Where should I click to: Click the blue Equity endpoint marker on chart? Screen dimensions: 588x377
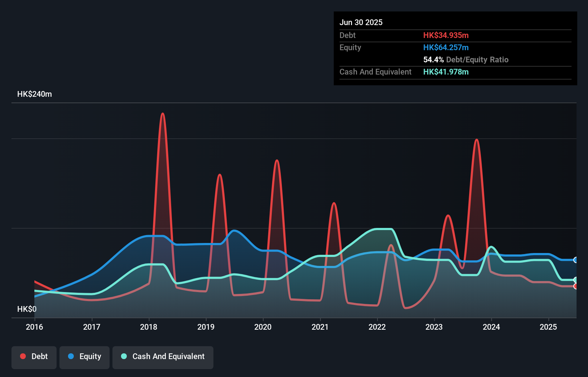pos(576,260)
